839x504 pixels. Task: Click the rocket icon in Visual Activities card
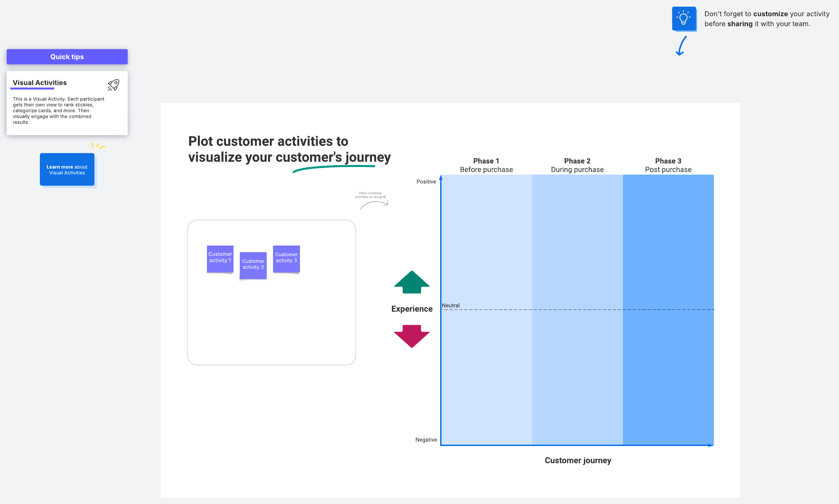click(113, 85)
